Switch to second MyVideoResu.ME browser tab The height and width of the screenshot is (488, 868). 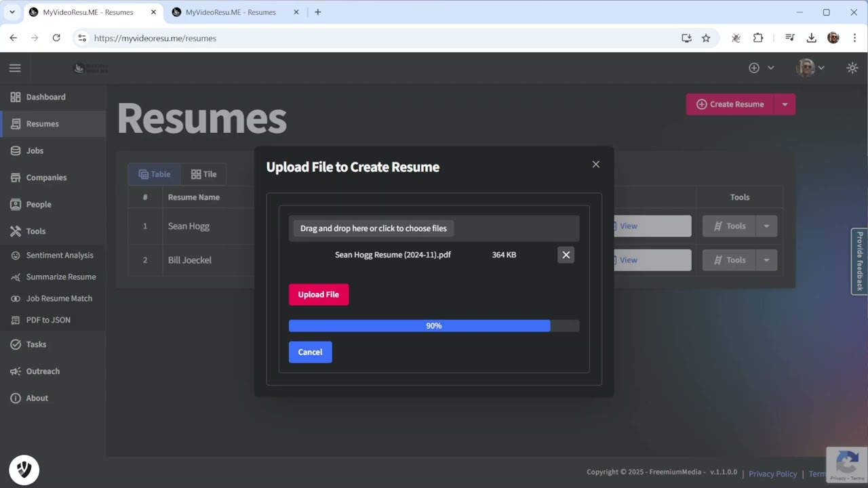coord(234,12)
